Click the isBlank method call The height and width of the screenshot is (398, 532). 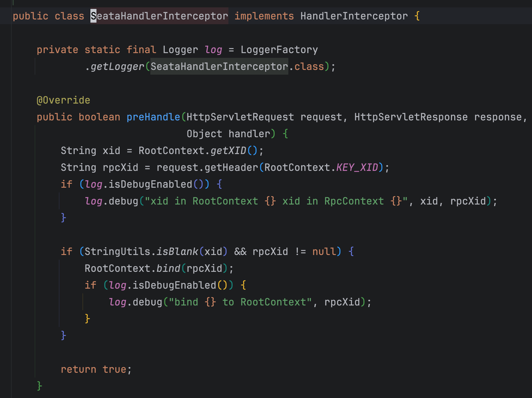177,252
